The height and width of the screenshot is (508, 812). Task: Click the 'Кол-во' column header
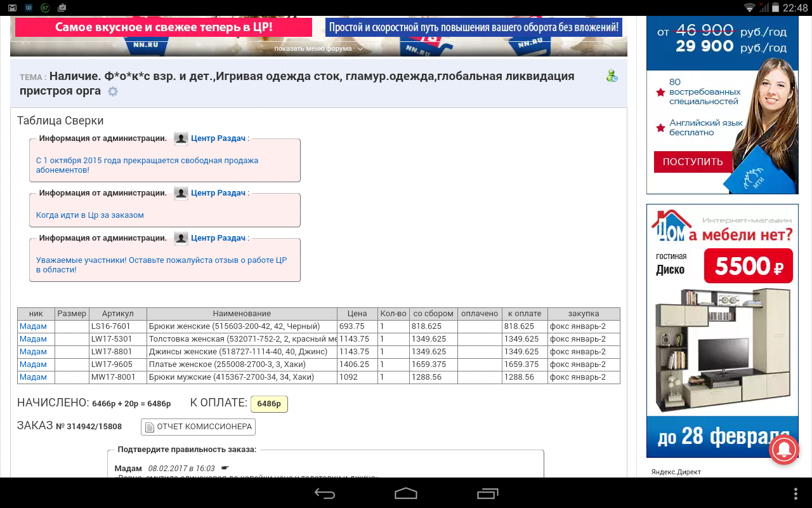(x=393, y=314)
